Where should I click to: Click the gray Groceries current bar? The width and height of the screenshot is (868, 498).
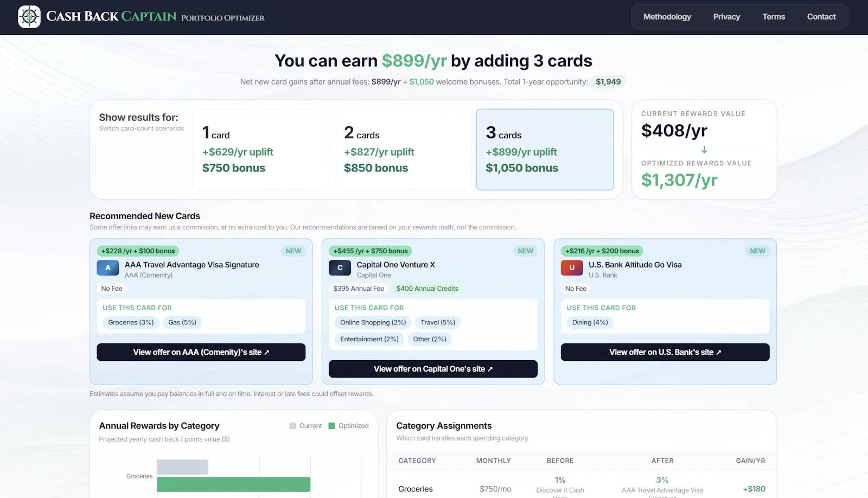(182, 467)
